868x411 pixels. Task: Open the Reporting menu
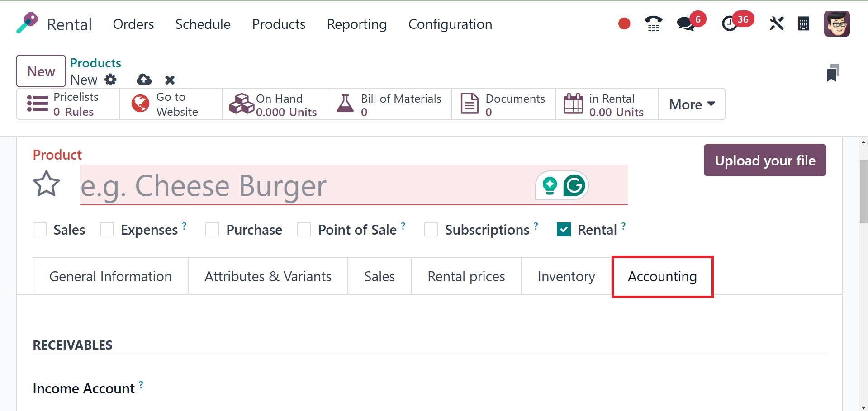(356, 24)
